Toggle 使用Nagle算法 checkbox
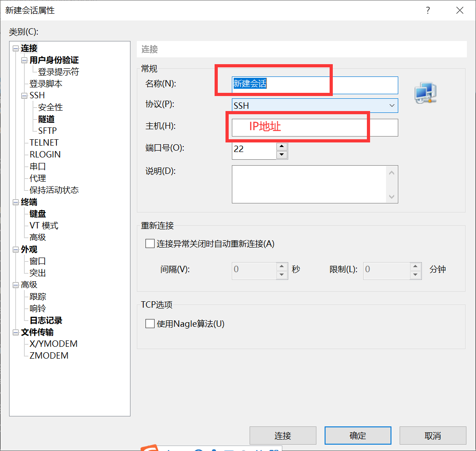The width and height of the screenshot is (476, 451). pos(150,324)
